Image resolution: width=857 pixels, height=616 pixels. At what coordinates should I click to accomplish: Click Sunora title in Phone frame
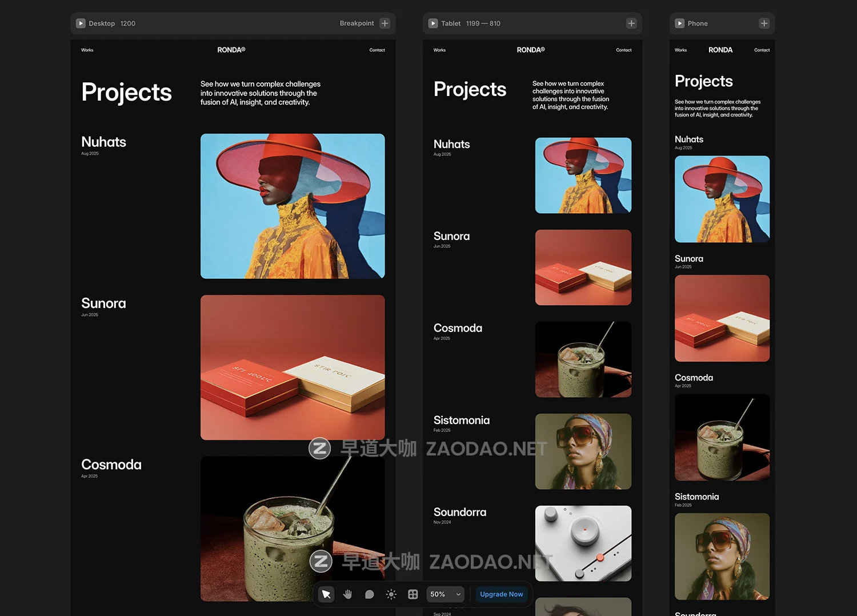[x=689, y=259]
